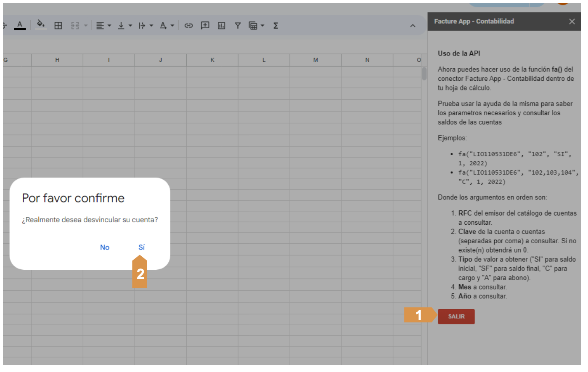Viewport: 588px width, 372px height.
Task: Click the add comment icon
Action: click(x=205, y=26)
